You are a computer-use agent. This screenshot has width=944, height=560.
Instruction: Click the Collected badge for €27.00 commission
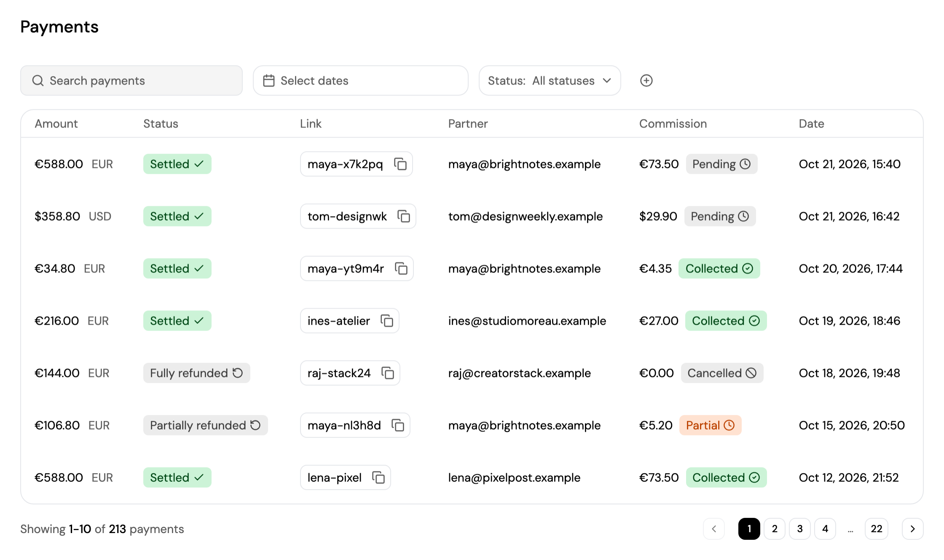tap(726, 320)
